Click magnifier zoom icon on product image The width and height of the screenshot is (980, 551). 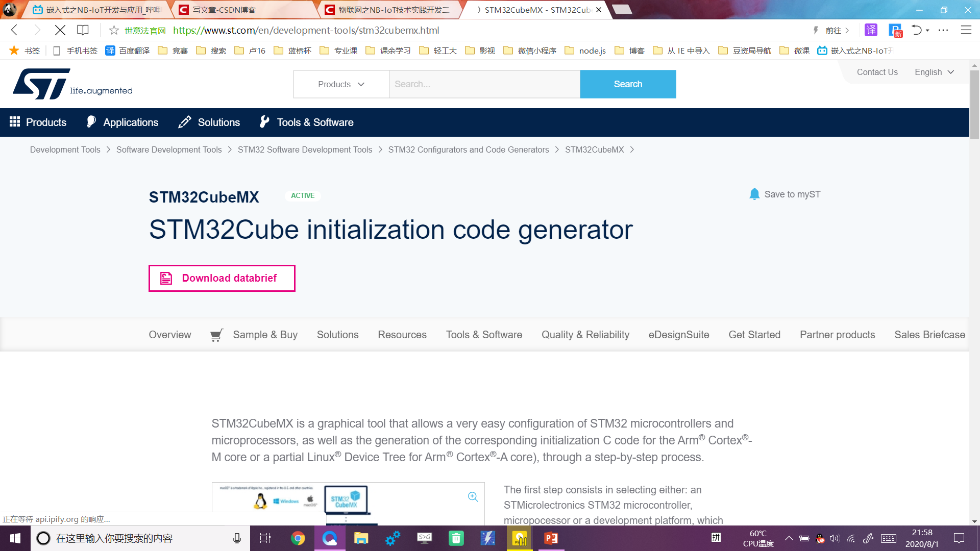click(473, 497)
